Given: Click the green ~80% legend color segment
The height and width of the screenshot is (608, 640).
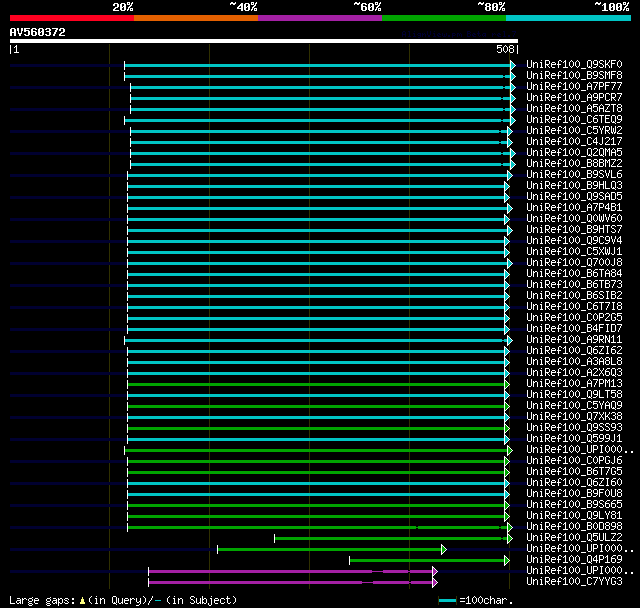Looking at the screenshot, I should [443, 18].
